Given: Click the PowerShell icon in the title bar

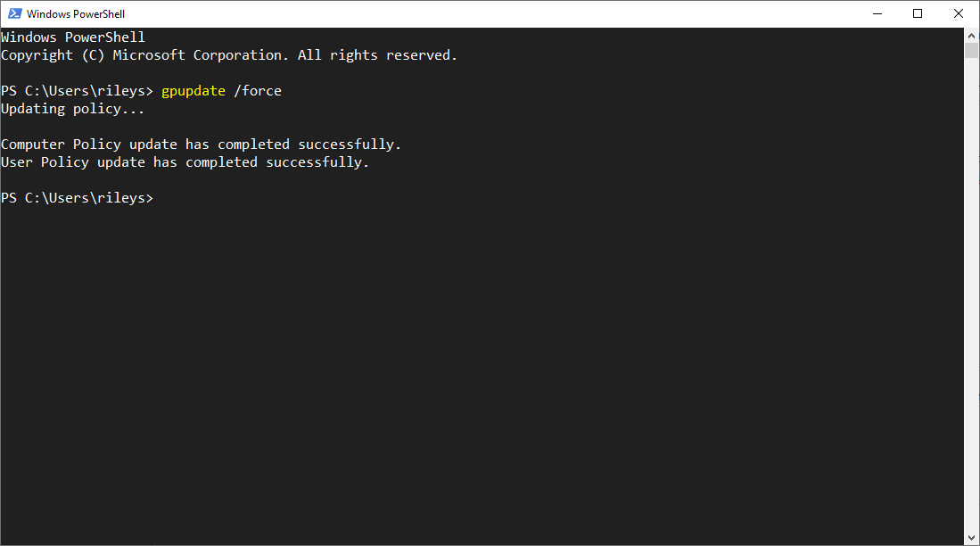Looking at the screenshot, I should (x=14, y=13).
